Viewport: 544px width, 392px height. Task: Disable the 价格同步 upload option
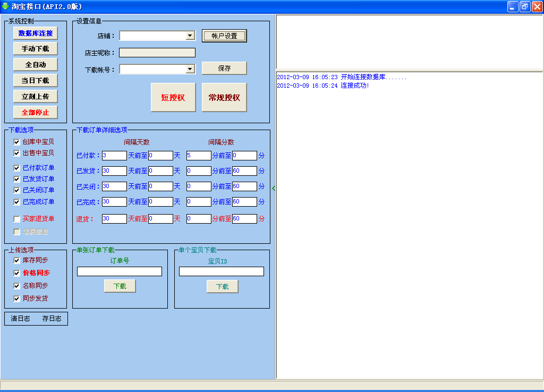click(16, 273)
